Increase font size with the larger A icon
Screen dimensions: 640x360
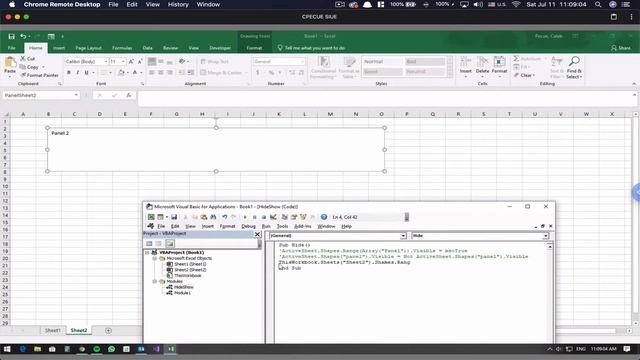pyautogui.click(x=131, y=62)
